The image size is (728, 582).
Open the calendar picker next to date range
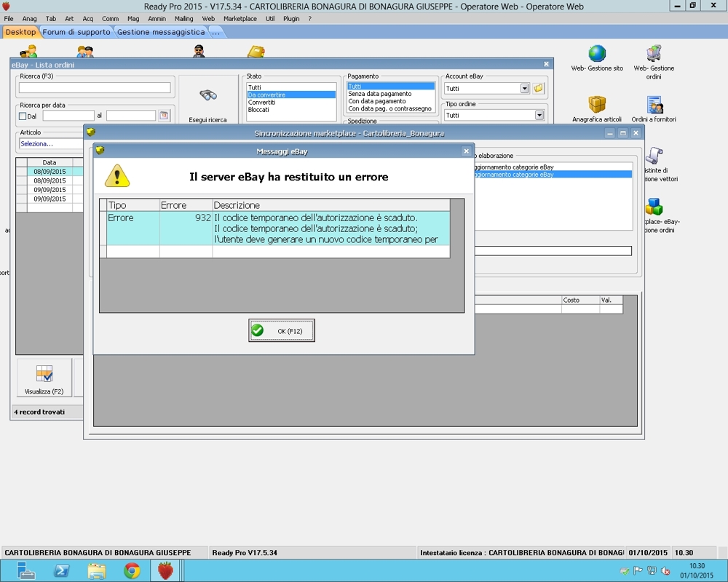click(x=164, y=116)
